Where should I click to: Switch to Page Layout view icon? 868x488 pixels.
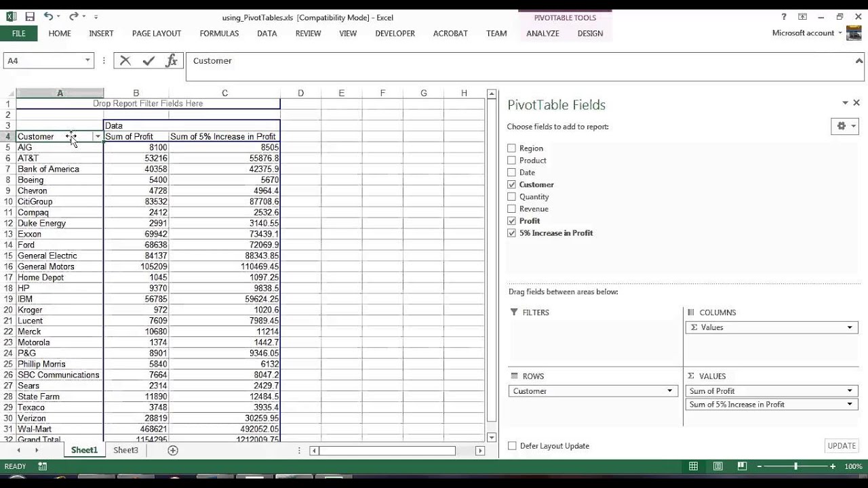click(717, 466)
